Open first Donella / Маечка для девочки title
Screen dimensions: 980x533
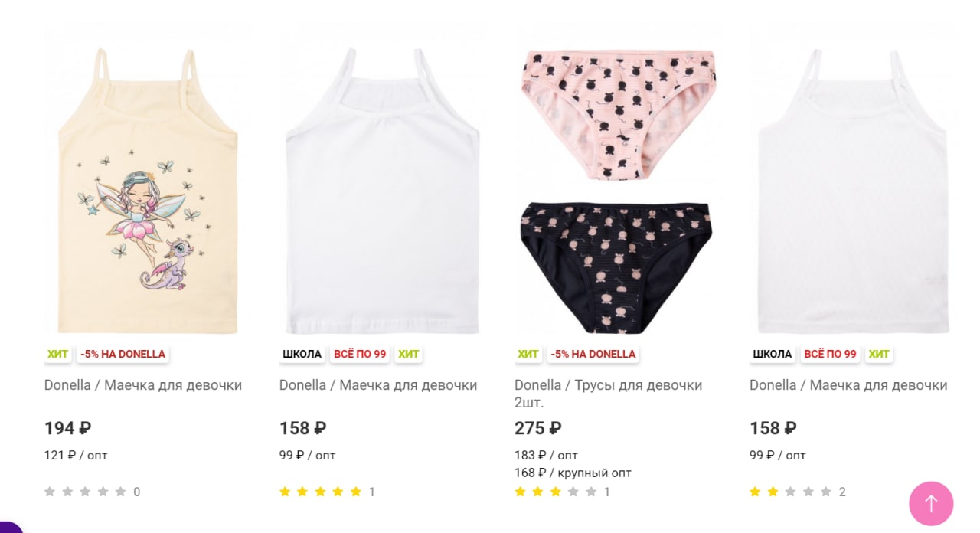[143, 385]
